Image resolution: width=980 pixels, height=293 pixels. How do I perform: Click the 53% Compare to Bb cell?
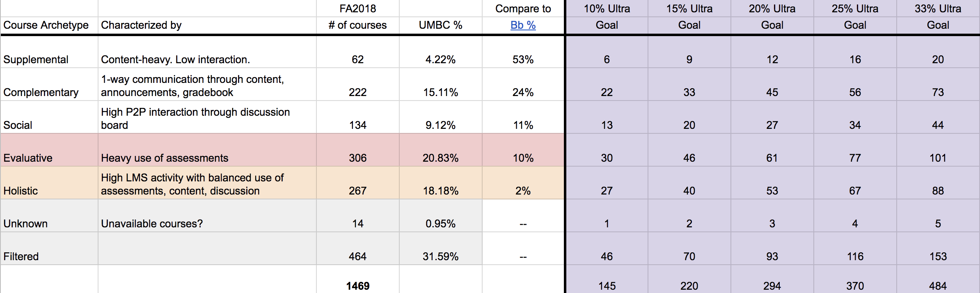point(523,60)
